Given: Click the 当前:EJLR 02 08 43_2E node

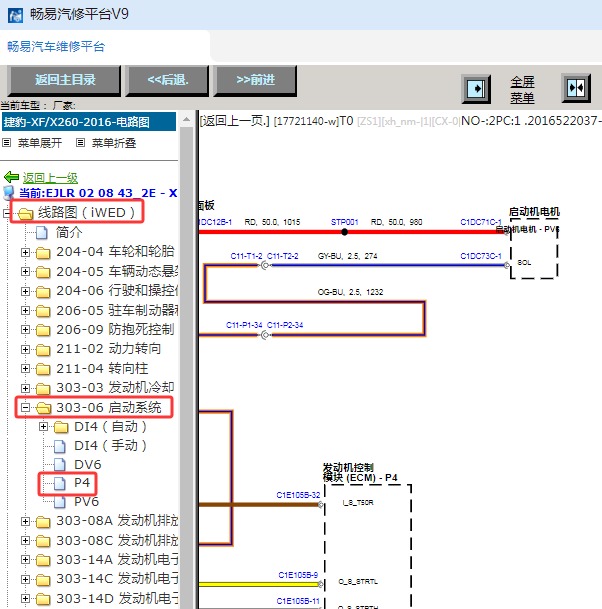Looking at the screenshot, I should [x=98, y=193].
